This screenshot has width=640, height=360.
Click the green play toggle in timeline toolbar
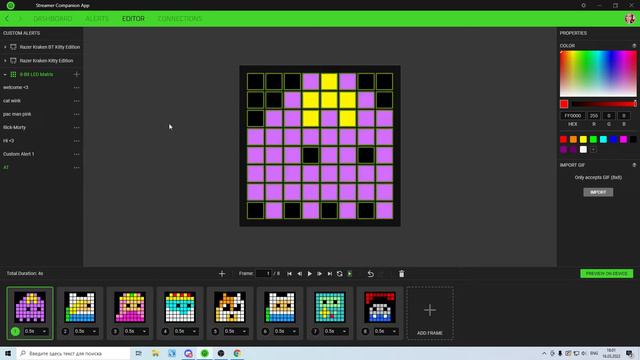pos(350,274)
